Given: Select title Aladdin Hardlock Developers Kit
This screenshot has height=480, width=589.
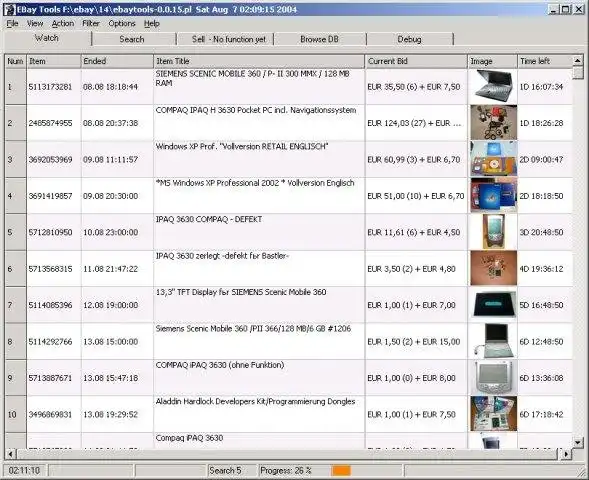Looking at the screenshot, I should click(x=255, y=401).
